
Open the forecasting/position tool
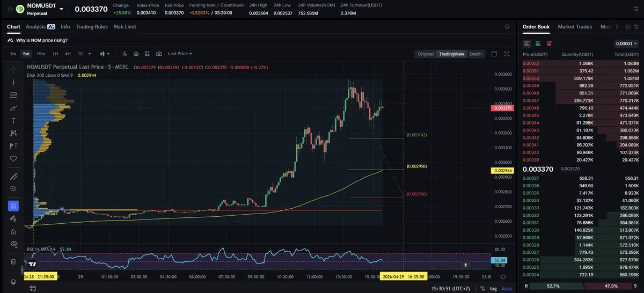click(x=13, y=145)
